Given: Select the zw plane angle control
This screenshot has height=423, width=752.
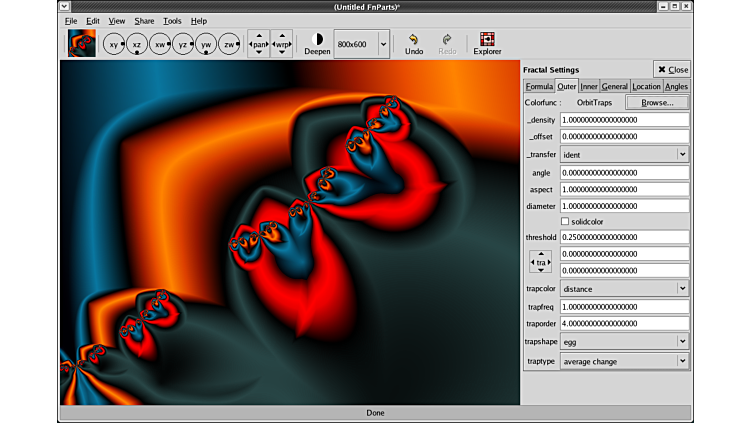Looking at the screenshot, I should coord(229,45).
